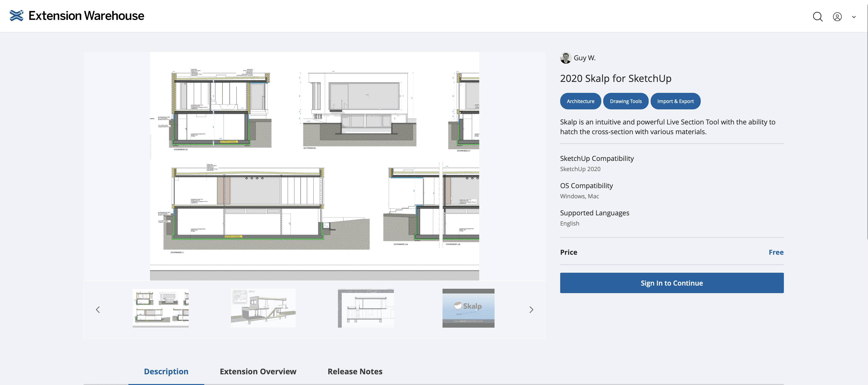Open the Extension Overview tab
The width and height of the screenshot is (868, 385).
click(x=258, y=371)
